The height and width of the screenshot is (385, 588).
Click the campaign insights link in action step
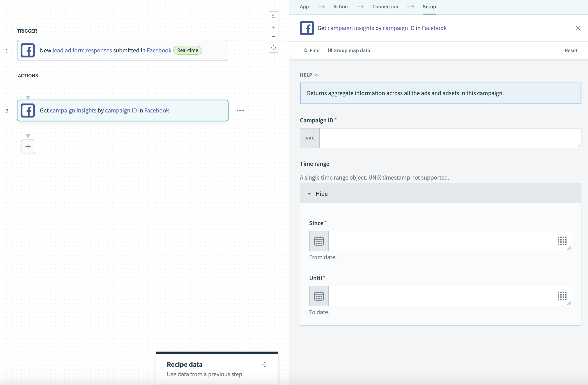click(x=73, y=110)
